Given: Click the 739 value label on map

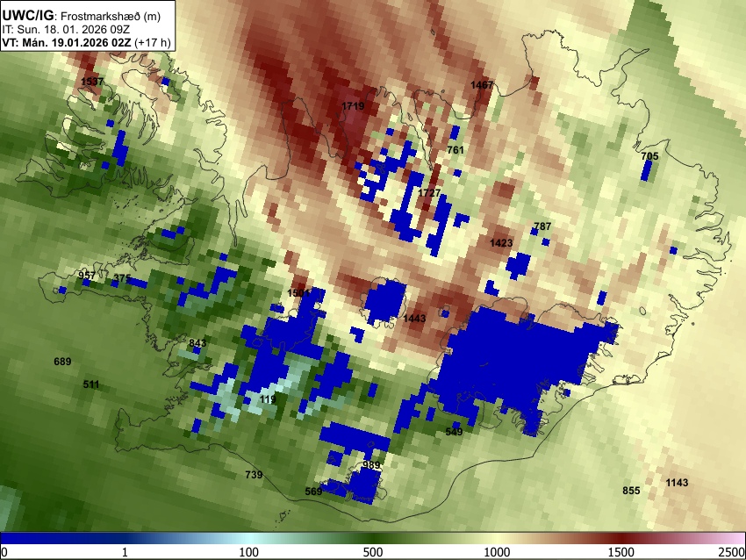Looking at the screenshot, I should pos(254,474).
